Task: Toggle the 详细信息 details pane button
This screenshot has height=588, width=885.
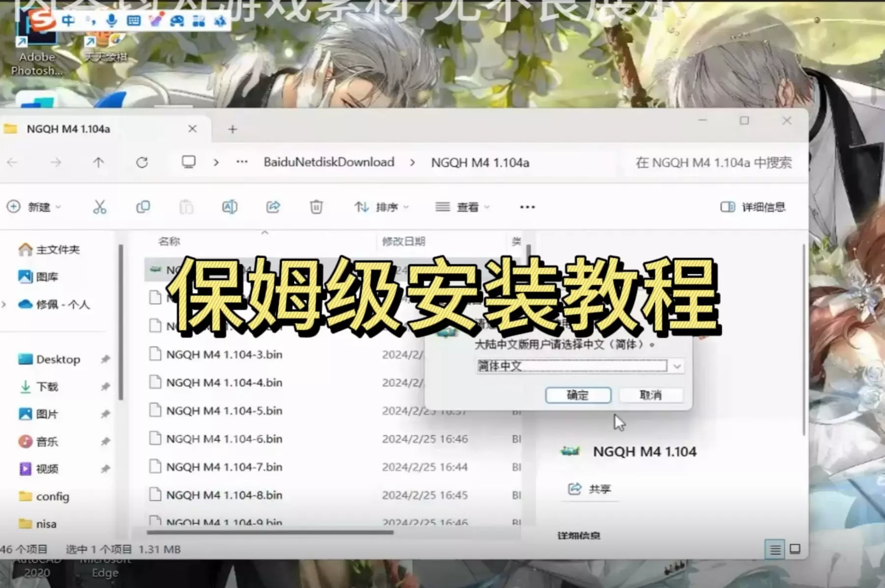Action: coord(753,207)
